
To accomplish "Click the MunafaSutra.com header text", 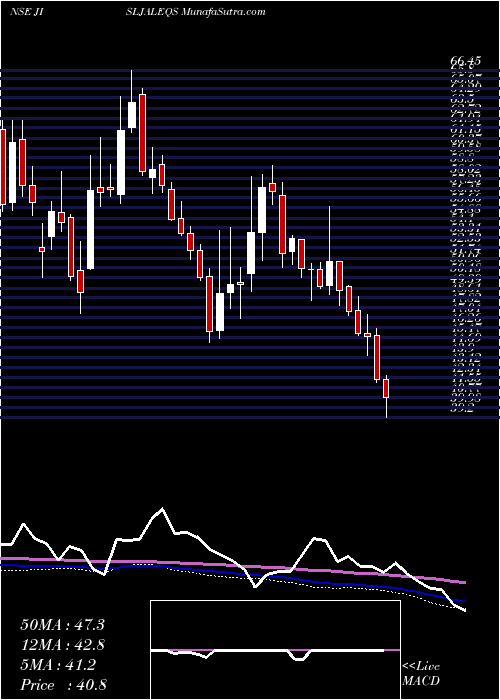I will pos(225,12).
